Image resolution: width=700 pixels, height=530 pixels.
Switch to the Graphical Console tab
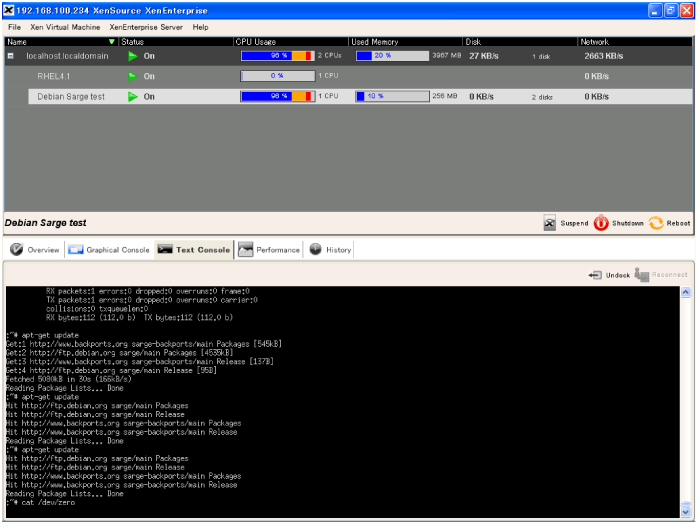pos(109,250)
